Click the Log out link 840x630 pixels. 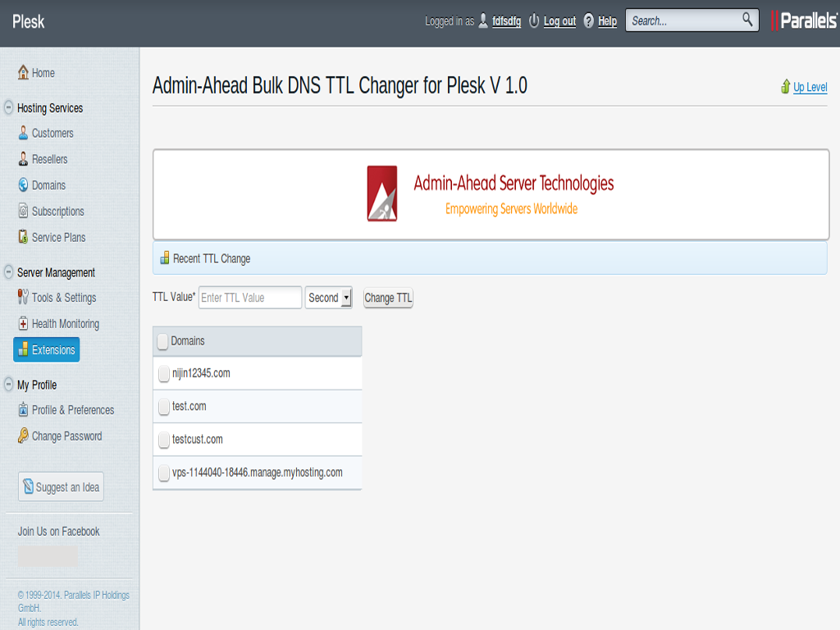coord(559,21)
